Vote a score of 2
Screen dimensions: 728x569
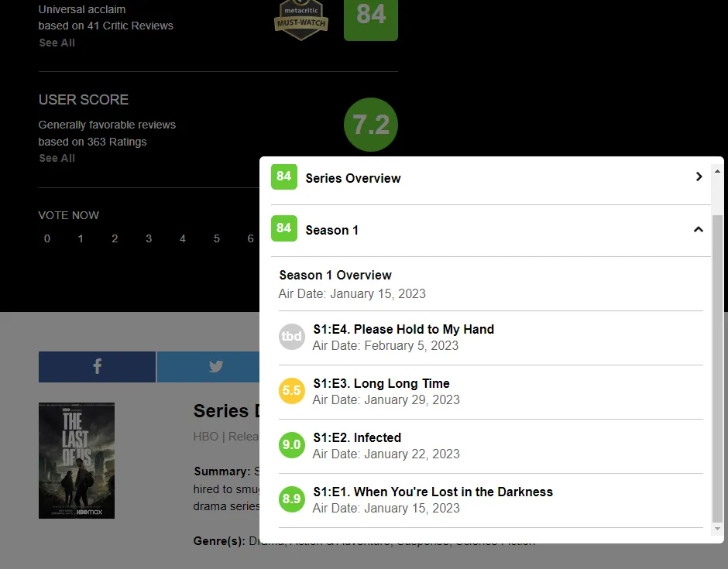click(115, 238)
